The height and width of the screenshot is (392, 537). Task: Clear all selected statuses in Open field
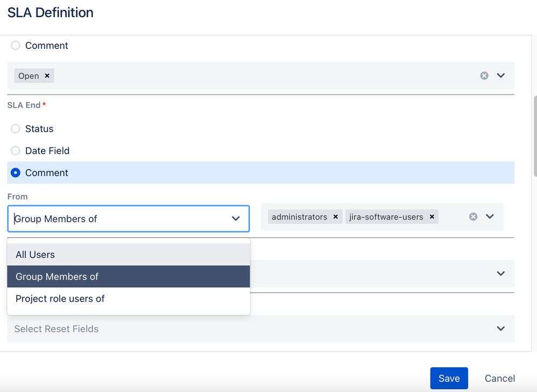click(x=484, y=76)
